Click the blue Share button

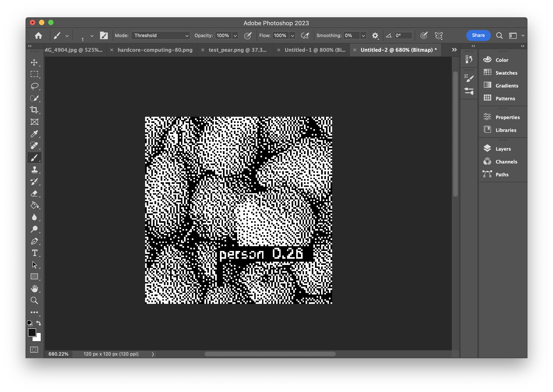coord(478,35)
